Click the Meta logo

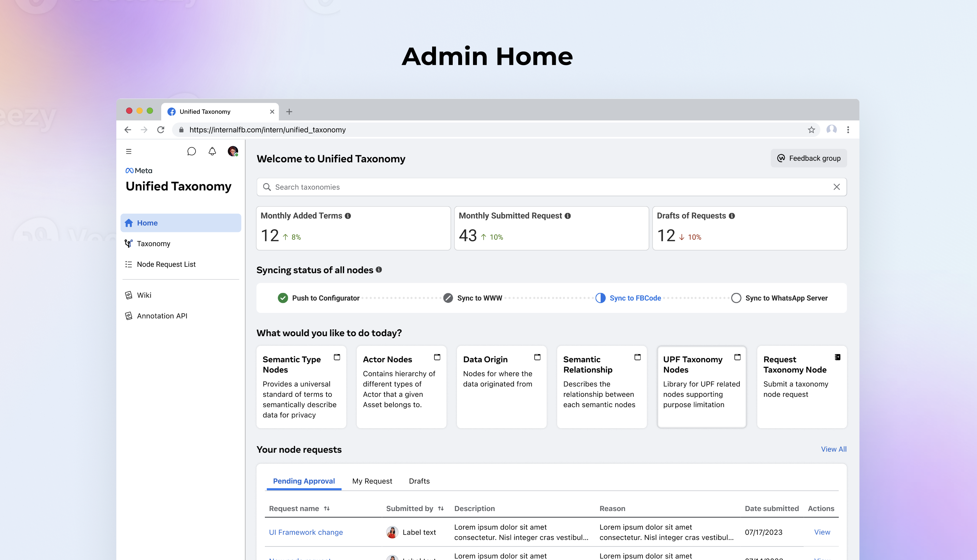pyautogui.click(x=139, y=170)
